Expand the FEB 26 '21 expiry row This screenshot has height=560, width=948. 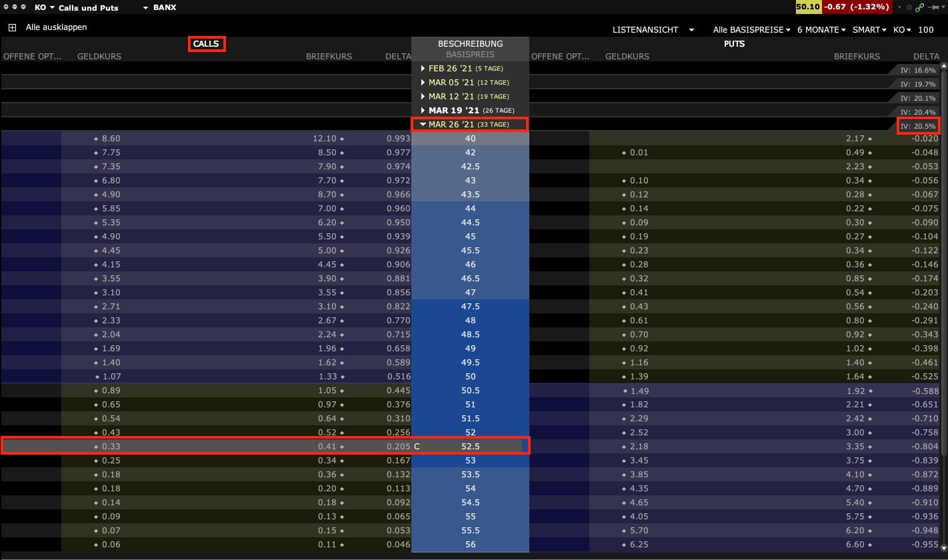423,69
